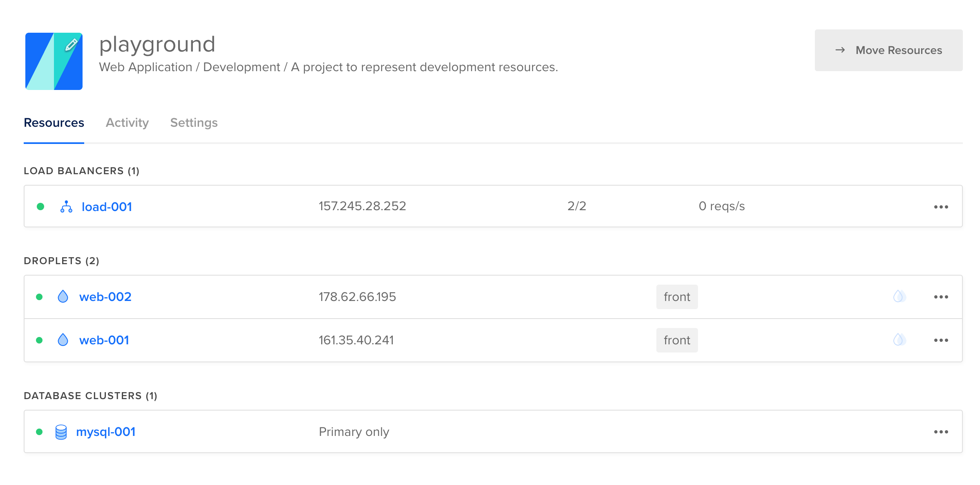Click the arrow icon in Move Resources button

[840, 50]
